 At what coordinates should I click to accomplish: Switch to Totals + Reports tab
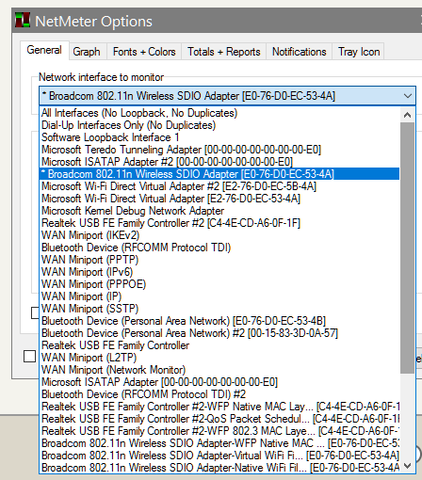coord(224,52)
